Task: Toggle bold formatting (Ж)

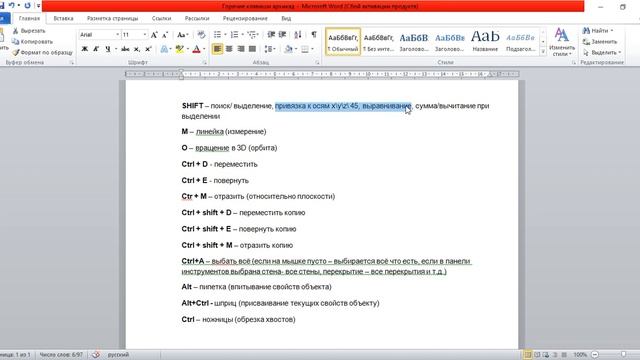Action: [x=84, y=49]
